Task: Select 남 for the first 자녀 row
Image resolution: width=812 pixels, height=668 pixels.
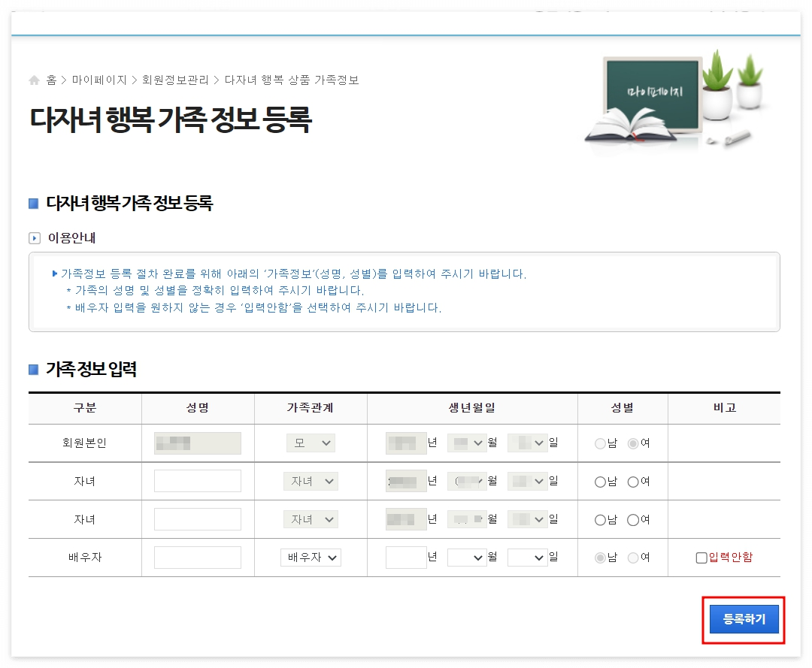Action: [600, 482]
